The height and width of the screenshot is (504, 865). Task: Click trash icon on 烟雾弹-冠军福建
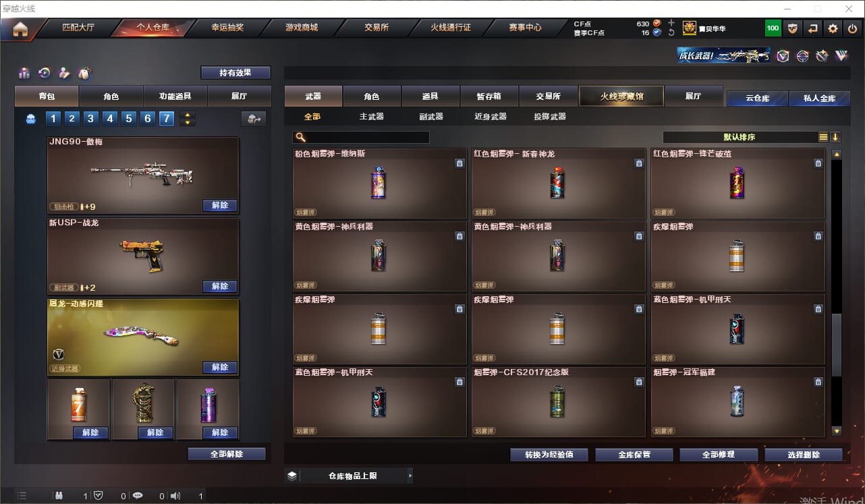[818, 382]
